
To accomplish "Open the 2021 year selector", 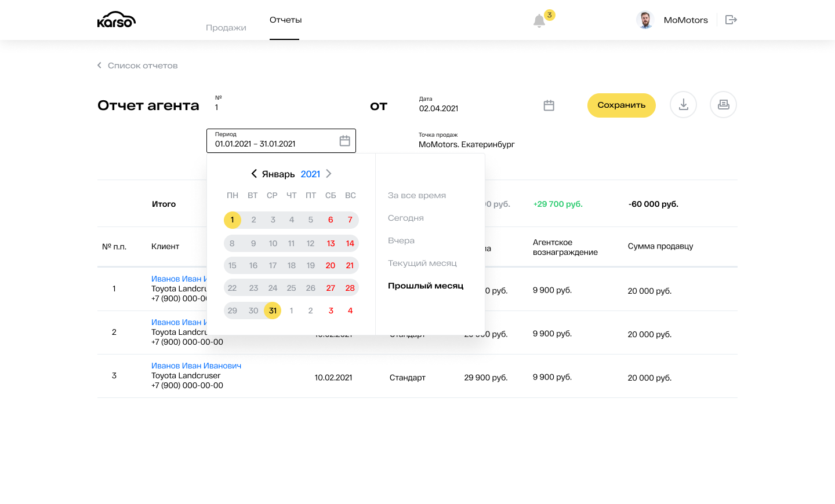I will tap(310, 174).
